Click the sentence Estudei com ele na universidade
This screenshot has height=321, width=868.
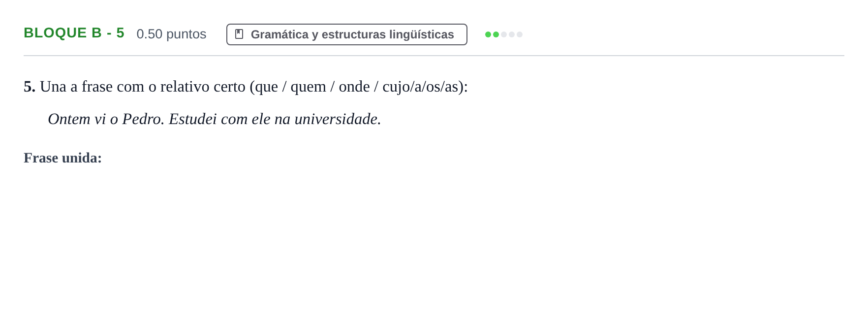[275, 119]
